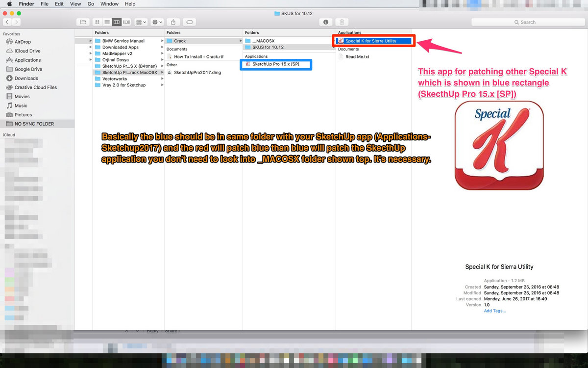Select the Vray 2.0 for Sketchup folder
The height and width of the screenshot is (368, 588).
124,85
